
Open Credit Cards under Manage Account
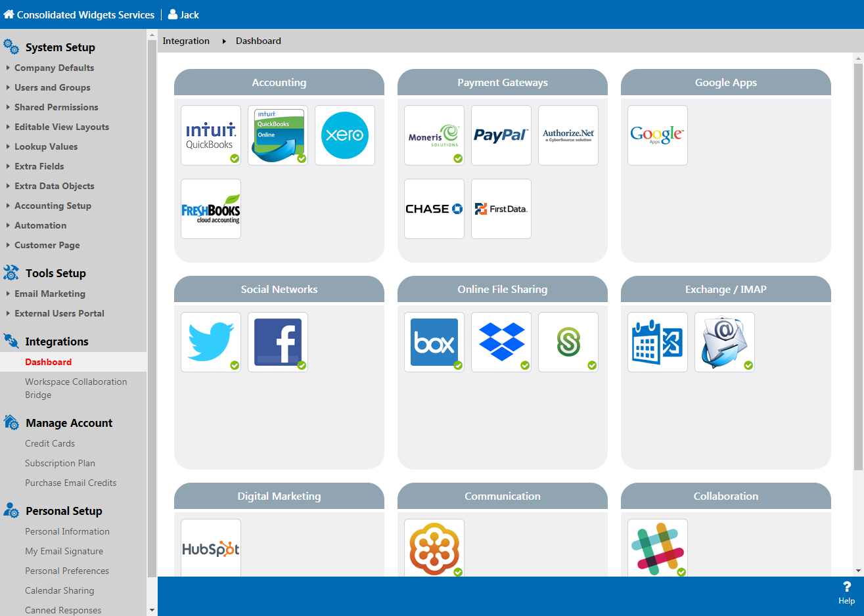pos(50,443)
